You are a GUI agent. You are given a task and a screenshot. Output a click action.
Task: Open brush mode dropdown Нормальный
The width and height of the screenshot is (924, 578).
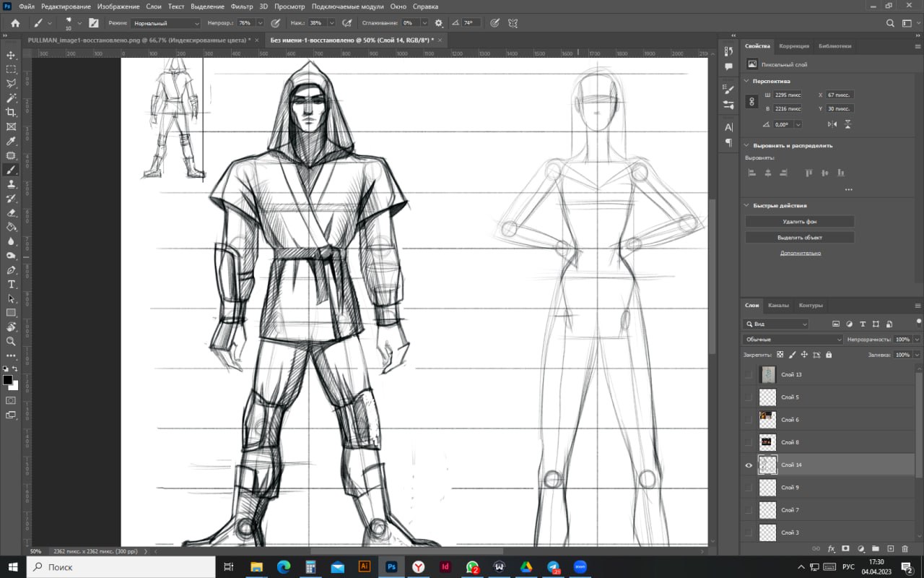[165, 23]
